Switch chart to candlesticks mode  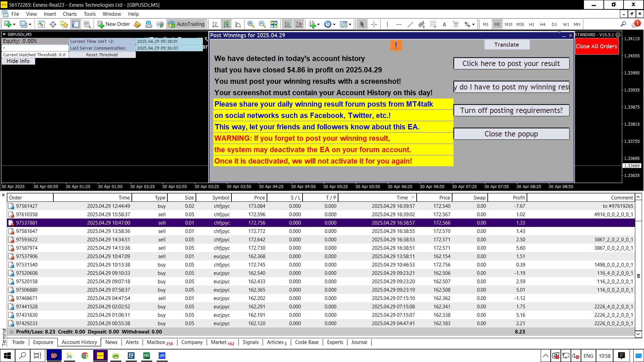[227, 24]
